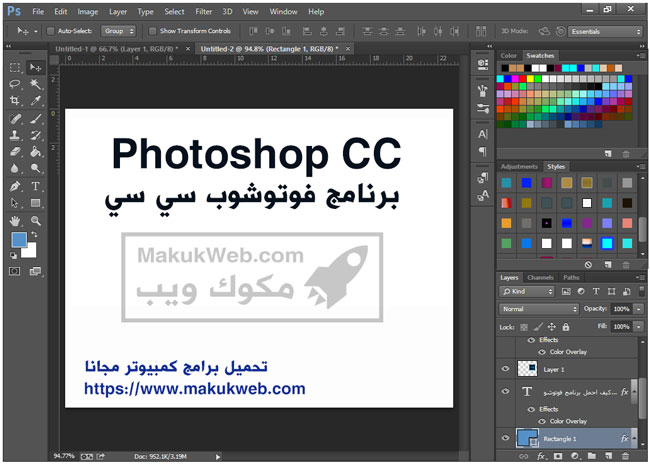Screen dimensions: 650x464
Task: Open the layer filter Kind dropdown
Action: 526,292
